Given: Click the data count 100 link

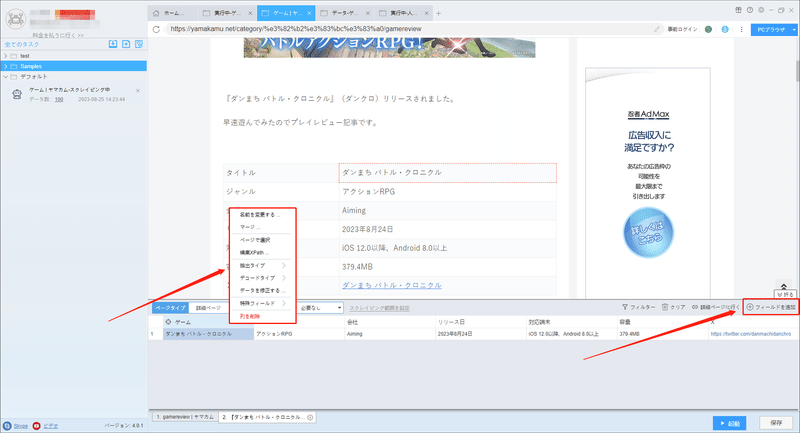Looking at the screenshot, I should tap(59, 99).
